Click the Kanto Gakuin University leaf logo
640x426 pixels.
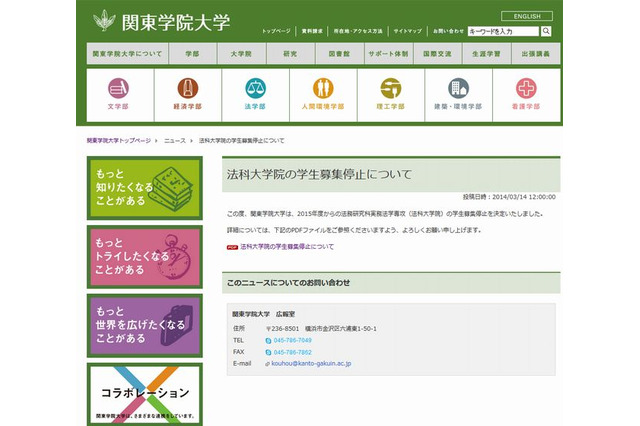pyautogui.click(x=104, y=20)
